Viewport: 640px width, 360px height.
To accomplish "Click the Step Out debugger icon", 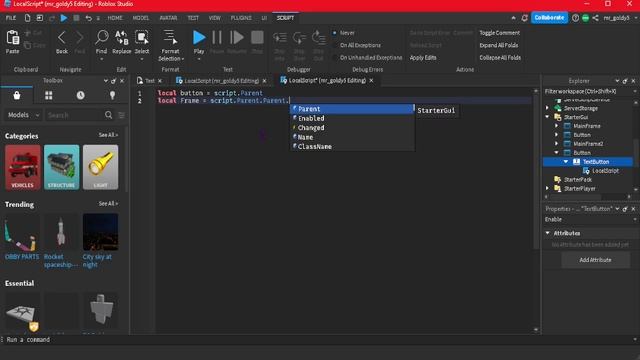I will pyautogui.click(x=318, y=38).
